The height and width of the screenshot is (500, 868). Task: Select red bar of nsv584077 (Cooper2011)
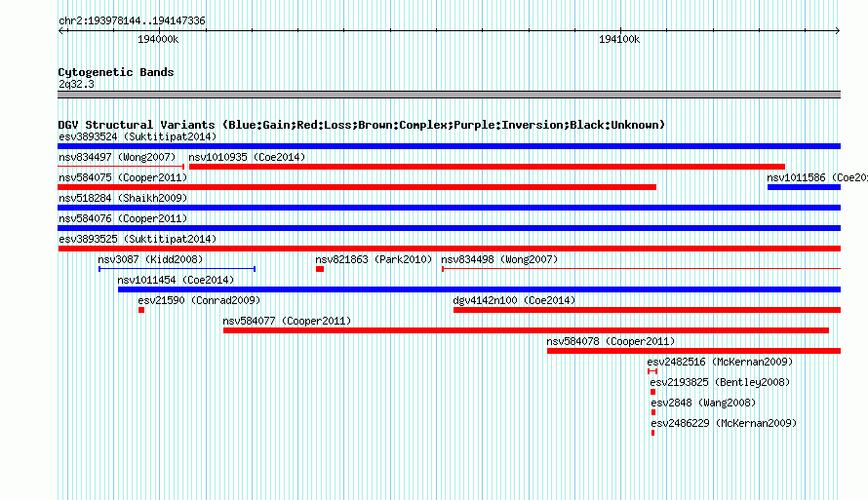[526, 330]
